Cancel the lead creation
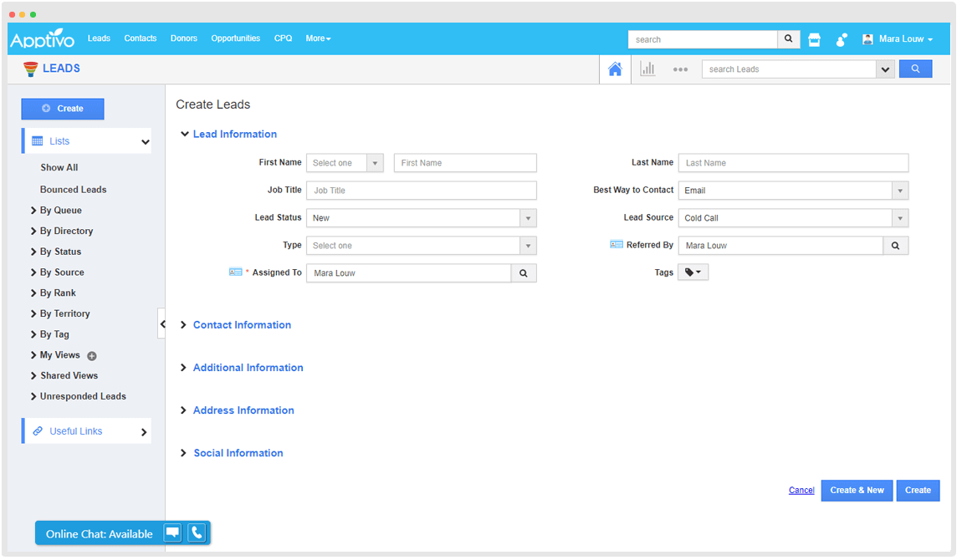Viewport: 962px width, 560px height. [801, 490]
